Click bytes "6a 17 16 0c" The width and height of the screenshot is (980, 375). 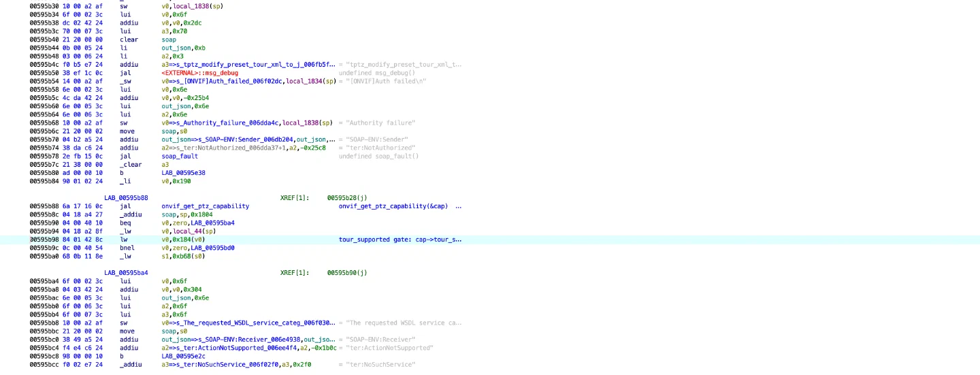coord(82,206)
